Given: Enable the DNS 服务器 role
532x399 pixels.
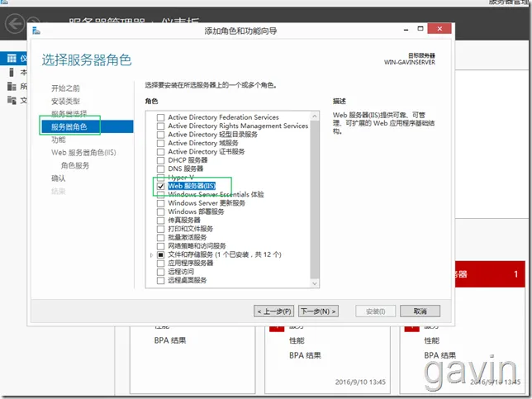Looking at the screenshot, I should (x=160, y=169).
